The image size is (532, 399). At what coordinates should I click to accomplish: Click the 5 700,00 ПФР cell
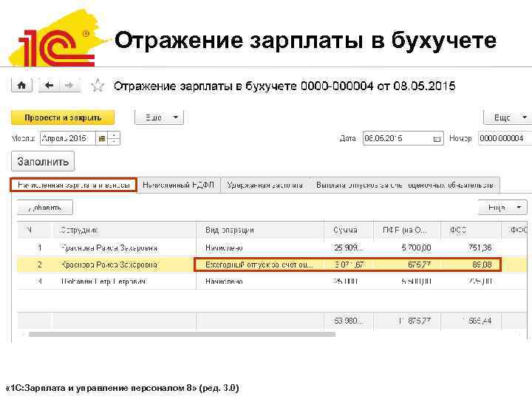pos(416,248)
